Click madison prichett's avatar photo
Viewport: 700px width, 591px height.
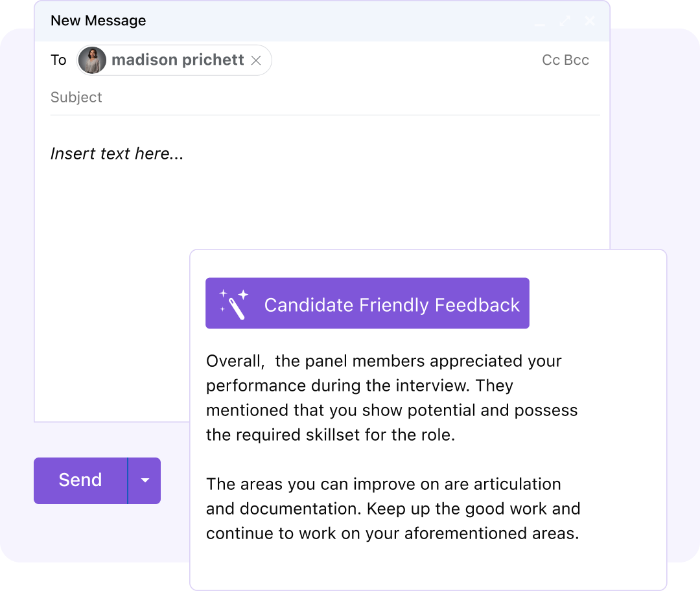pyautogui.click(x=91, y=60)
